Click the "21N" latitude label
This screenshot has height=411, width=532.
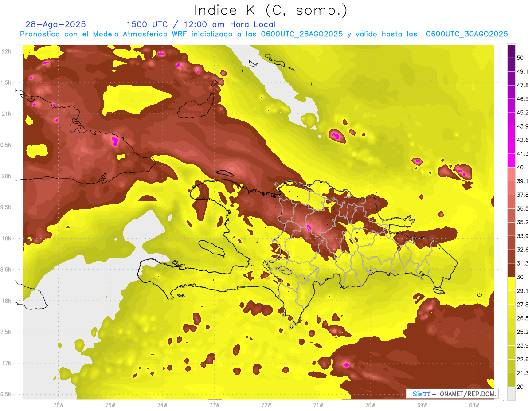(8, 114)
